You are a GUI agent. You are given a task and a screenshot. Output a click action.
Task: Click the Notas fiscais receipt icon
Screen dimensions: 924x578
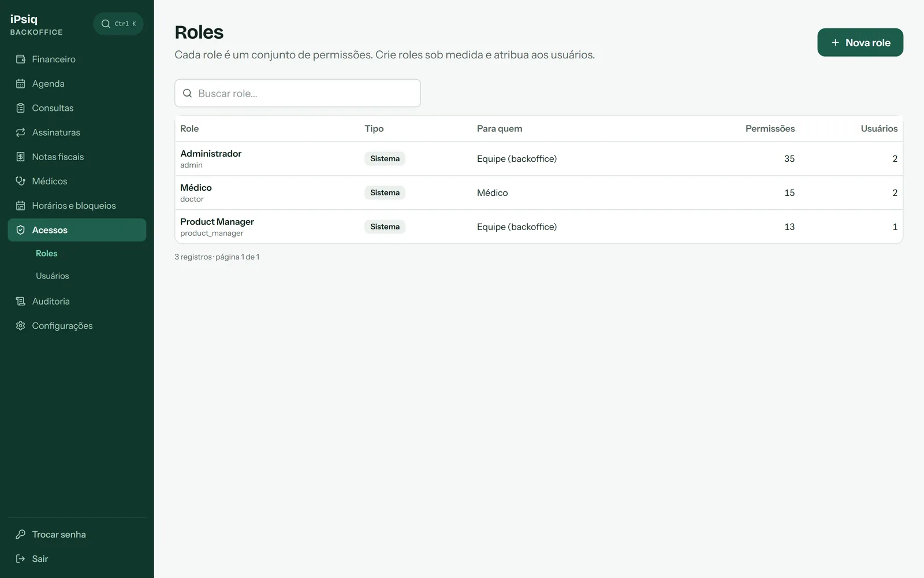(x=21, y=157)
